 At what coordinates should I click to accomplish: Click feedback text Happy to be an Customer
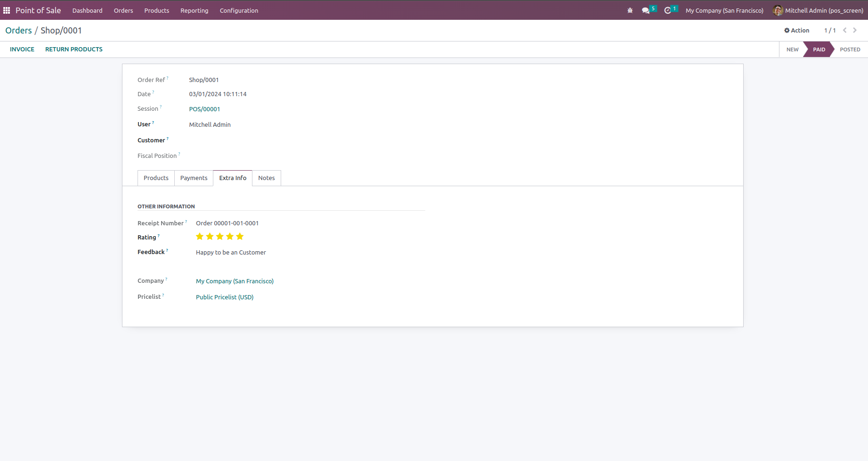231,252
